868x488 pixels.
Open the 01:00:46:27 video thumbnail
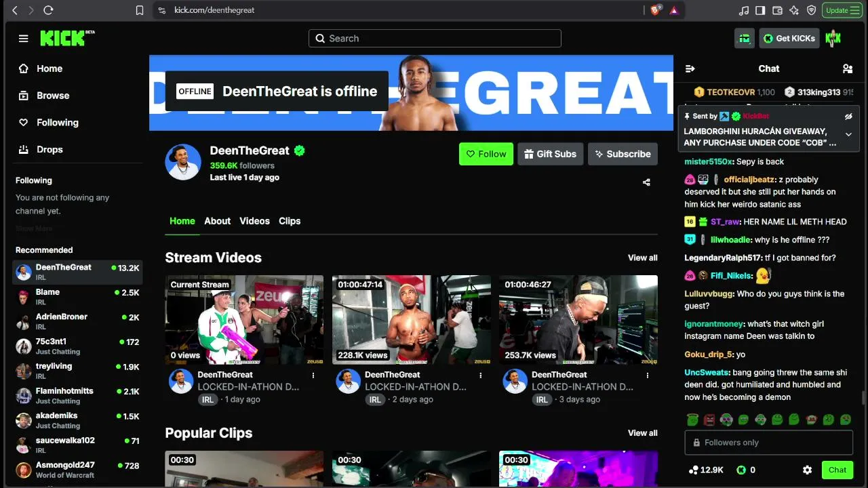578,320
